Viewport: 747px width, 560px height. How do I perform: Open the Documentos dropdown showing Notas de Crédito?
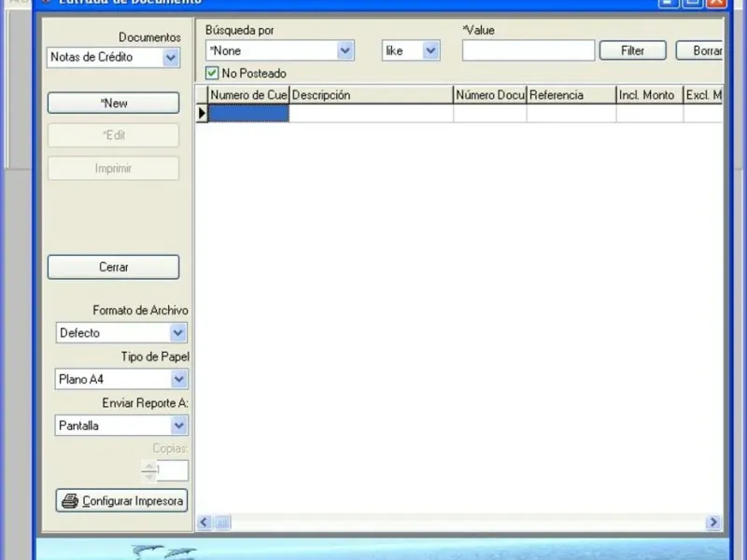(x=113, y=58)
